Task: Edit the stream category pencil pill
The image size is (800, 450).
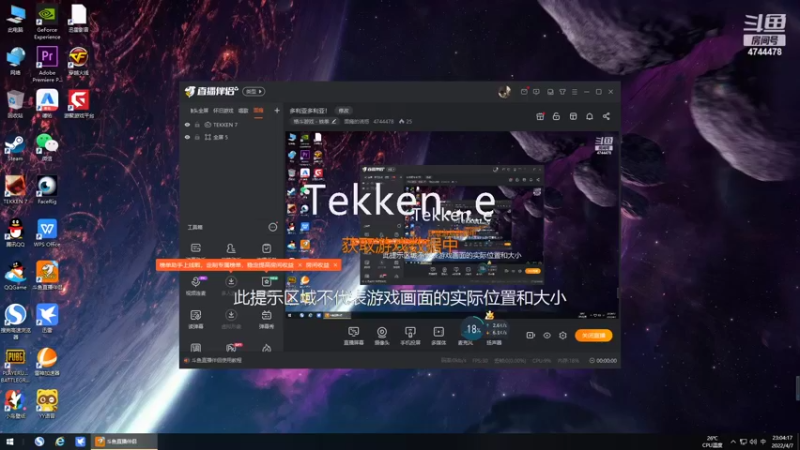Action: tap(315, 121)
